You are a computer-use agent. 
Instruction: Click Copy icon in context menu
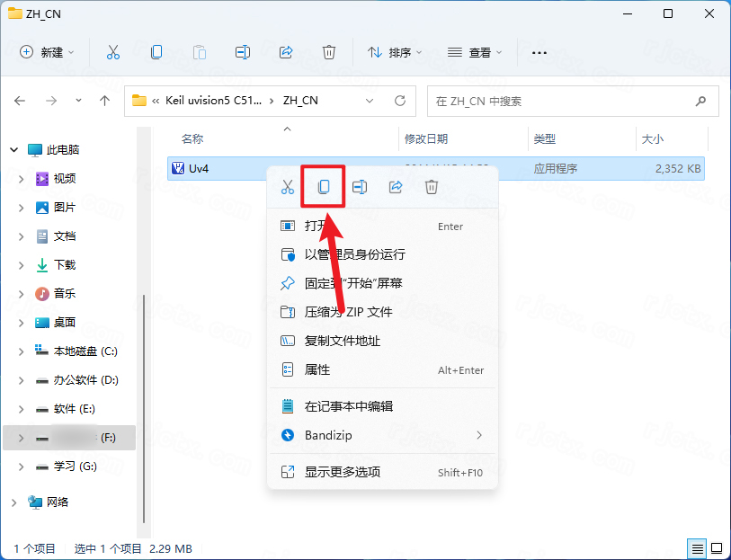323,187
